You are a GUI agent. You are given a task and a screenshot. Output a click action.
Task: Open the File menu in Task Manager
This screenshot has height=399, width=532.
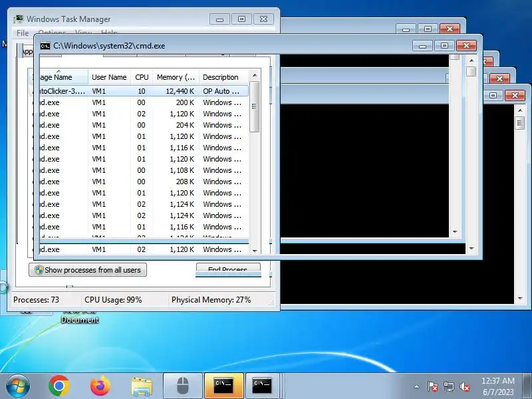click(23, 33)
